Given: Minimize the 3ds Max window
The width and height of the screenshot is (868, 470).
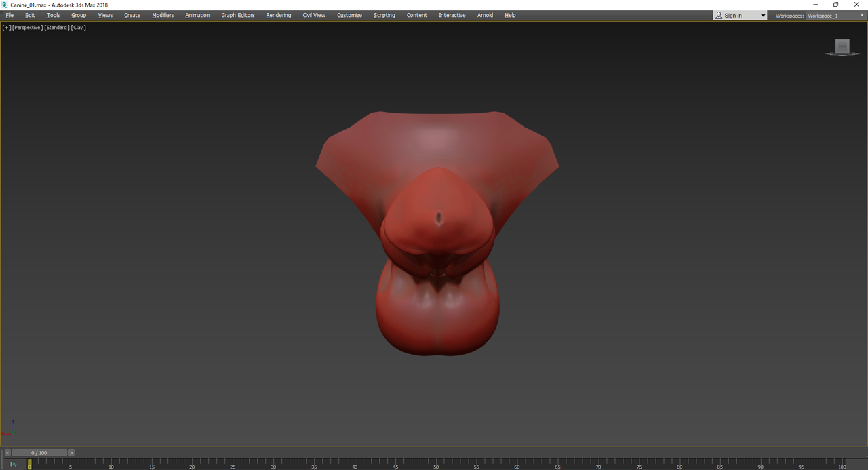Looking at the screenshot, I should pos(815,5).
